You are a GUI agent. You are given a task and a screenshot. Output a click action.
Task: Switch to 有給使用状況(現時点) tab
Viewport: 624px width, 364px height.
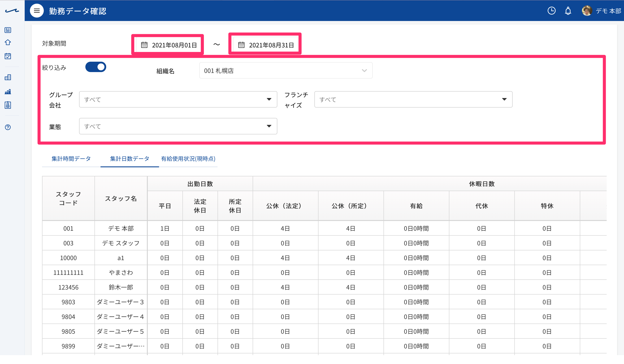pyautogui.click(x=188, y=159)
